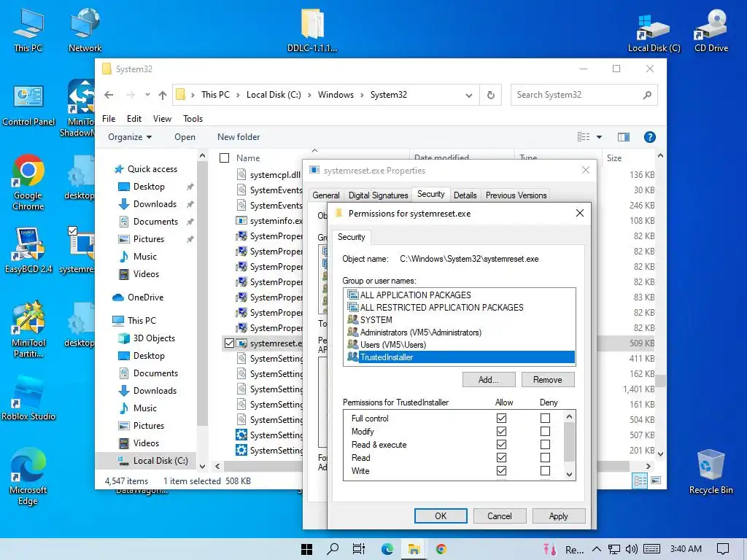
Task: Open Edge from the taskbar
Action: point(387,549)
